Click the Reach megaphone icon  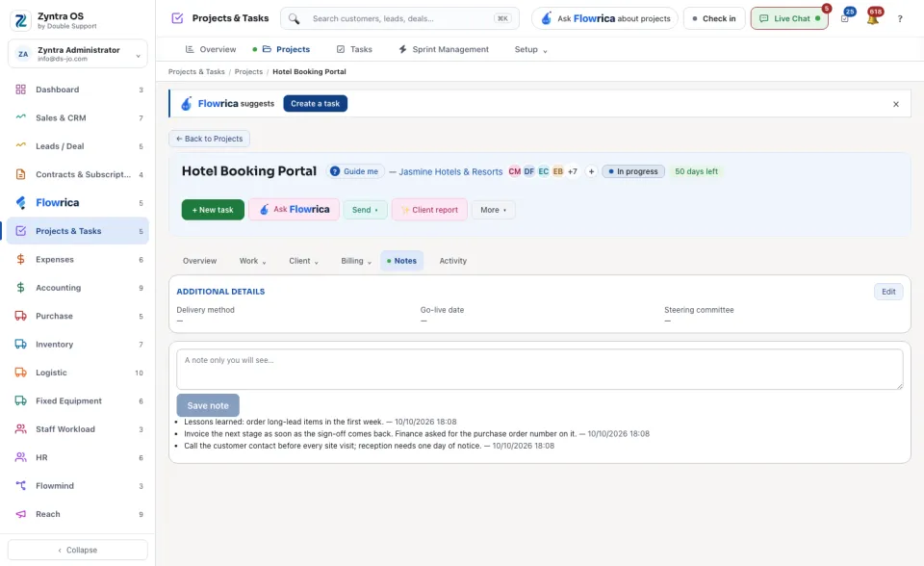20,514
